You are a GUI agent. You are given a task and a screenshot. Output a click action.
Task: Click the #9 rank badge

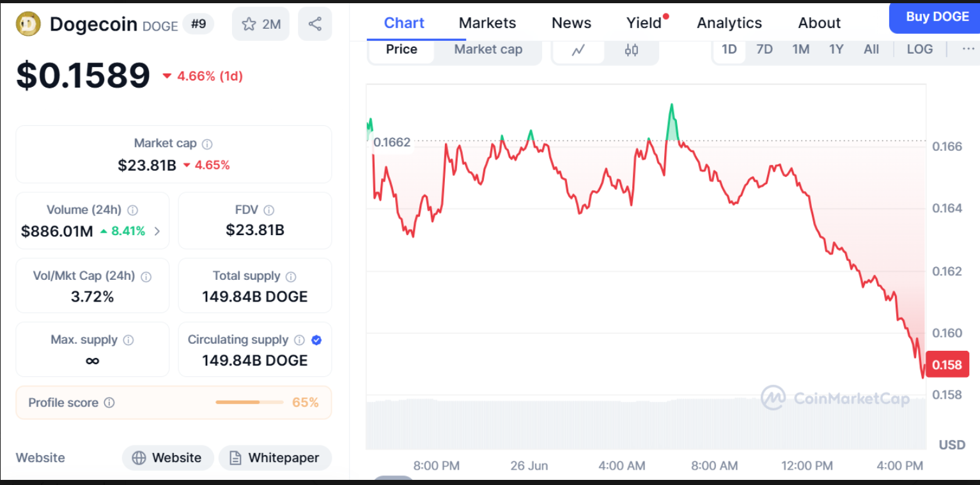pos(198,24)
